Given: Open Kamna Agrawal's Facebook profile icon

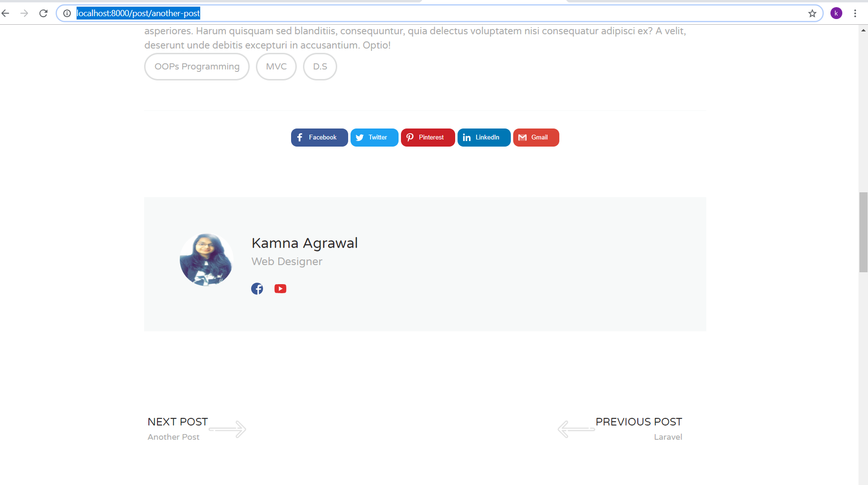Looking at the screenshot, I should [x=257, y=288].
